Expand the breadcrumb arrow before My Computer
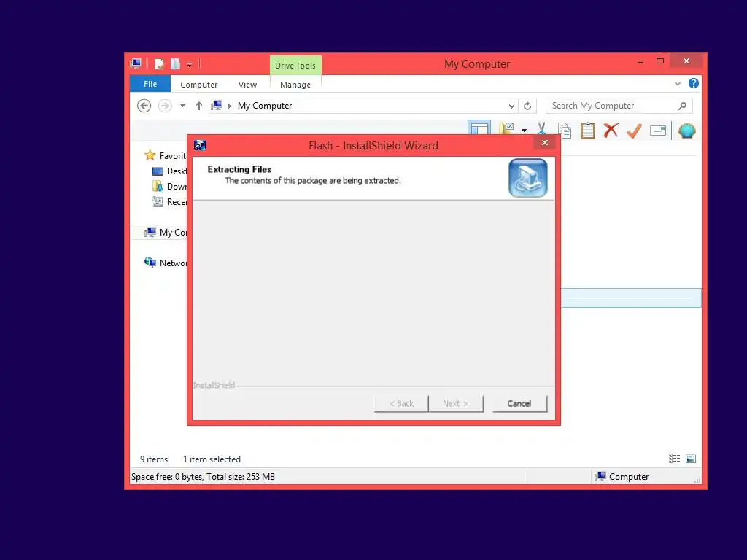Image resolution: width=747 pixels, height=560 pixels. [x=230, y=106]
